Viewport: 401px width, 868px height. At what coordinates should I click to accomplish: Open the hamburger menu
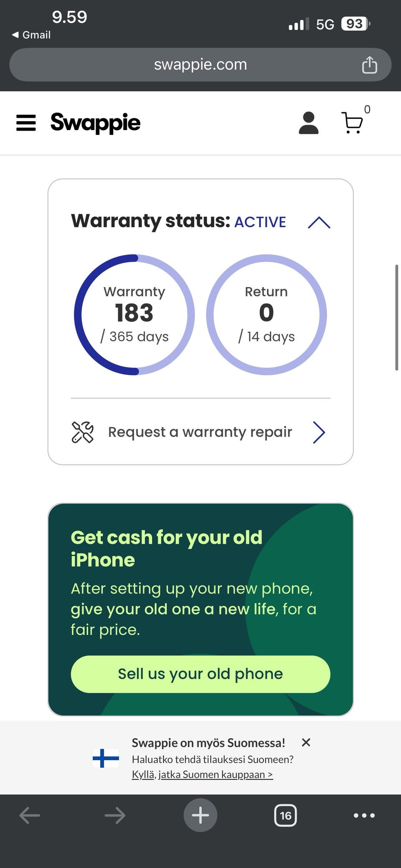pyautogui.click(x=26, y=123)
